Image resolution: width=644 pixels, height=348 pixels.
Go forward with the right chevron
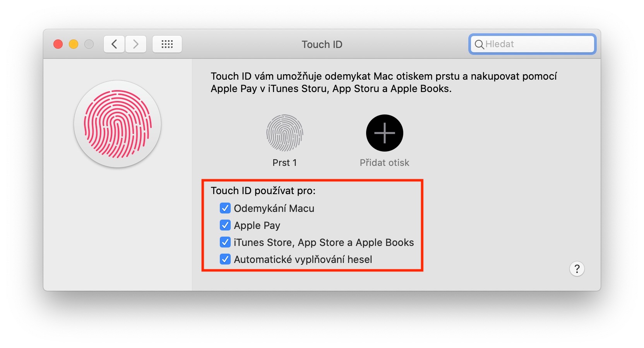point(136,44)
